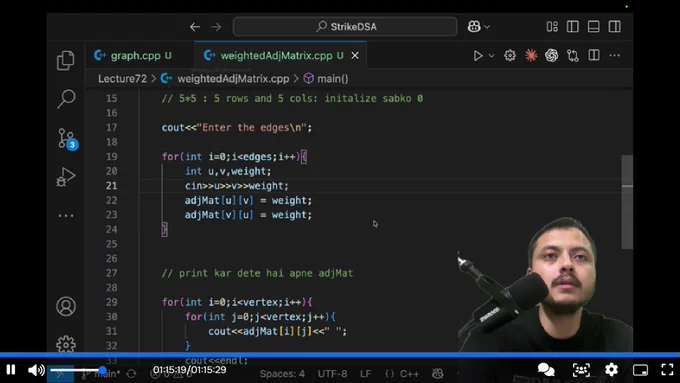The image size is (680, 383).
Task: Open the editor toolbar gear icon
Action: click(510, 56)
